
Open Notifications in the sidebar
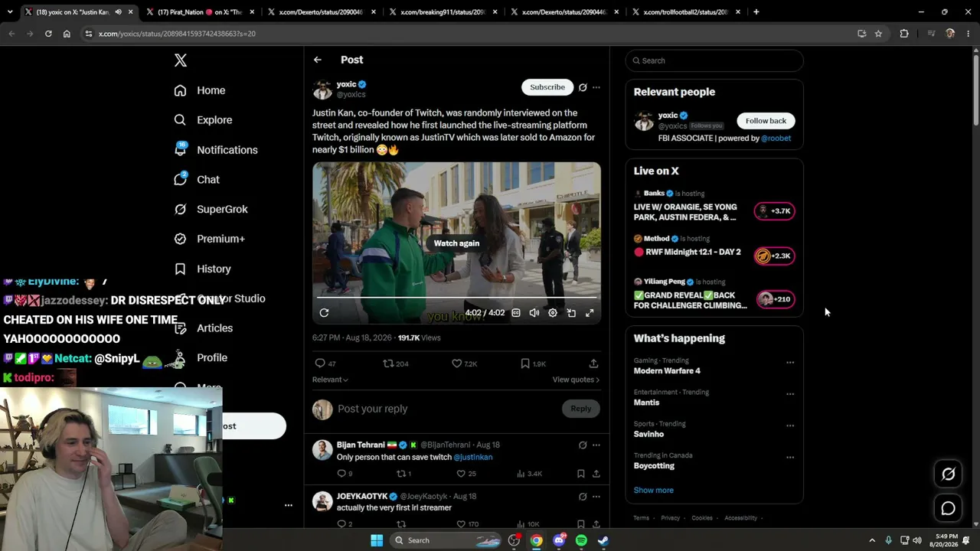point(216,150)
